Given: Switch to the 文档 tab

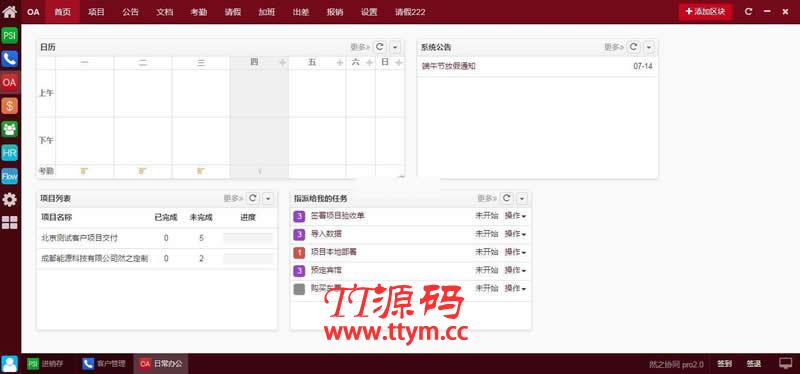Looking at the screenshot, I should pyautogui.click(x=165, y=12).
